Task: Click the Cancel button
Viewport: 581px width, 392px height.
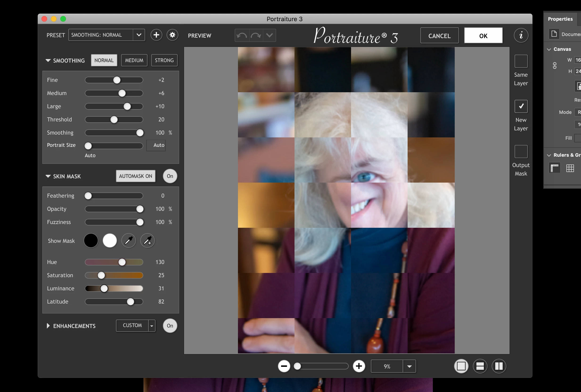Action: (x=439, y=36)
